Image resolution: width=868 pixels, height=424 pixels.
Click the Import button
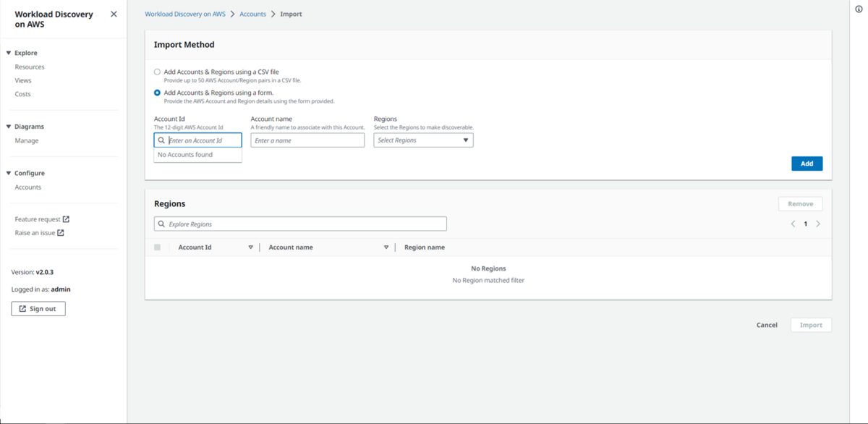[x=811, y=325]
